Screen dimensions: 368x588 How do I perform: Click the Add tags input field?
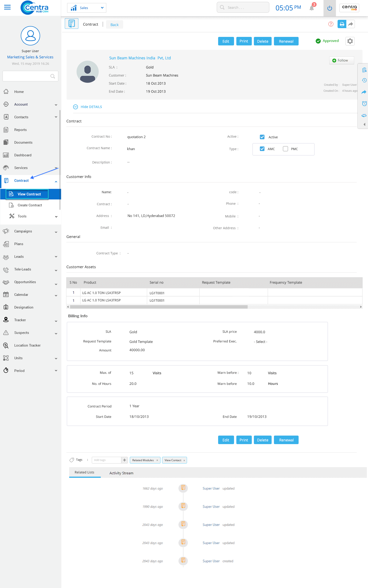pos(106,460)
